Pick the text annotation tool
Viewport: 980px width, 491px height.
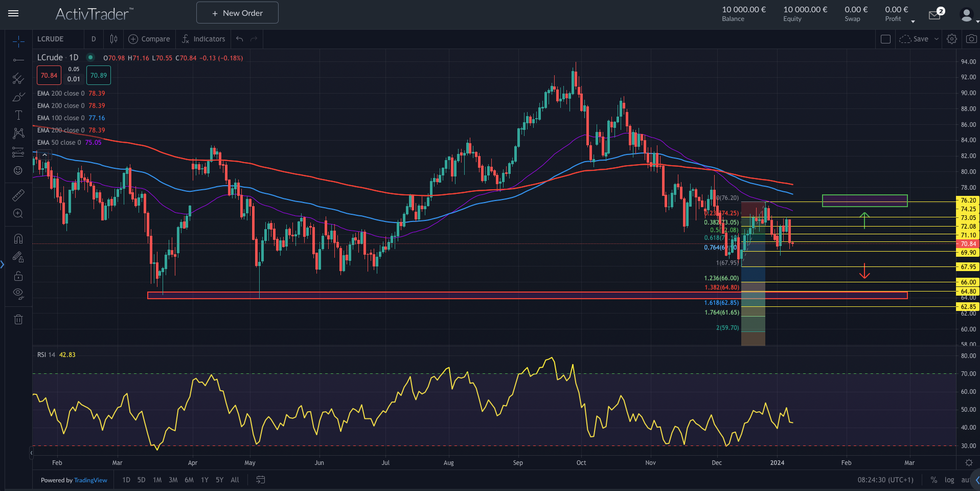coord(18,116)
